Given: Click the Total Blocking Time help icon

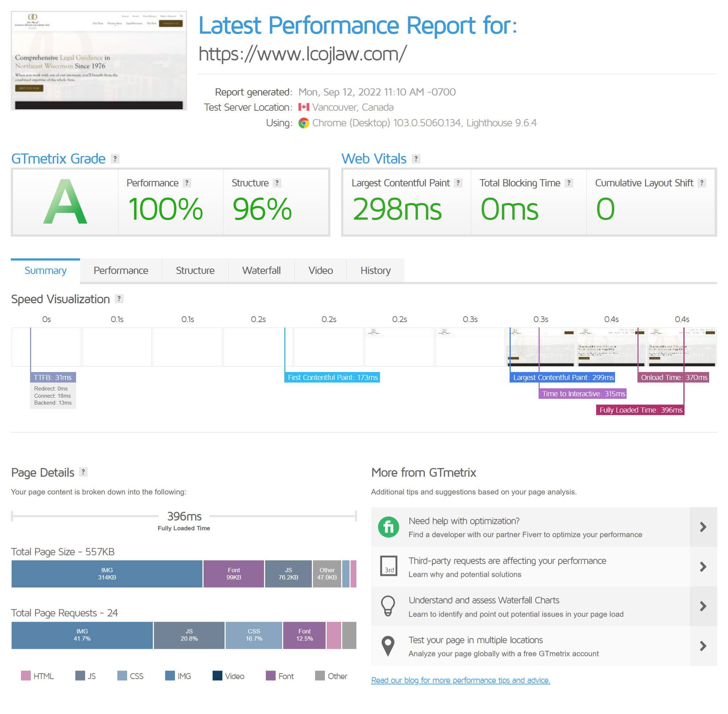Looking at the screenshot, I should coord(569,183).
